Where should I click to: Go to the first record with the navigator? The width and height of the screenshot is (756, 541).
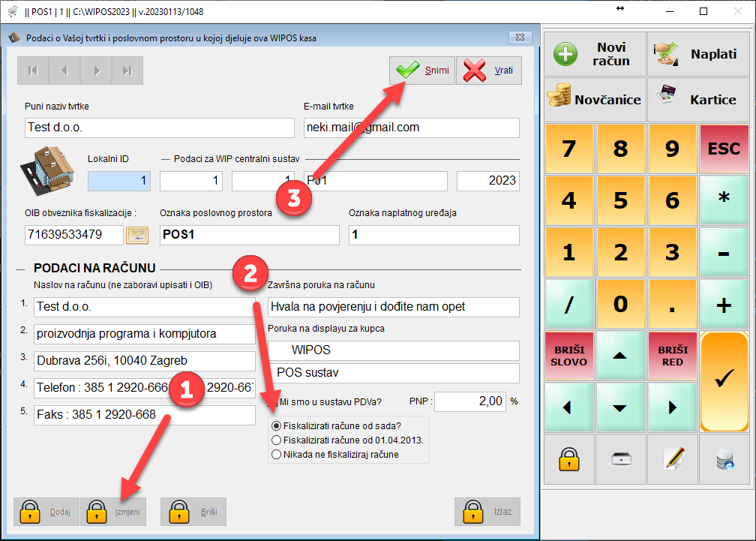pos(33,71)
